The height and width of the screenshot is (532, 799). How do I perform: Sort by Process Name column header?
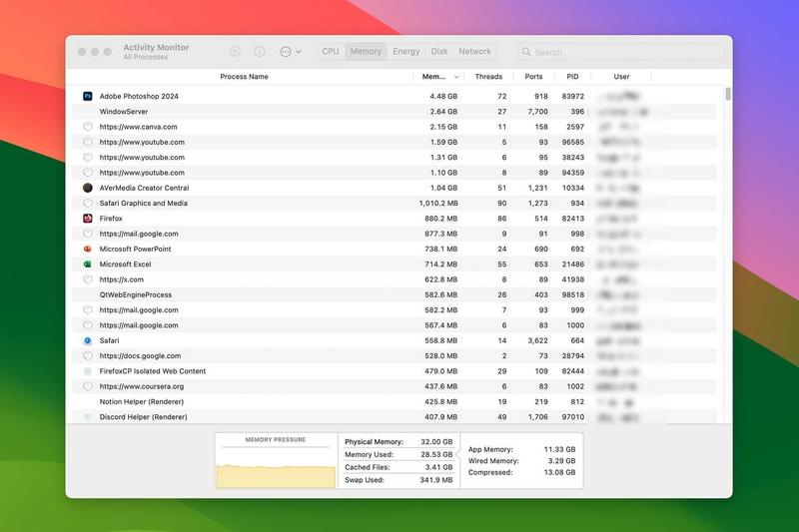[x=244, y=77]
